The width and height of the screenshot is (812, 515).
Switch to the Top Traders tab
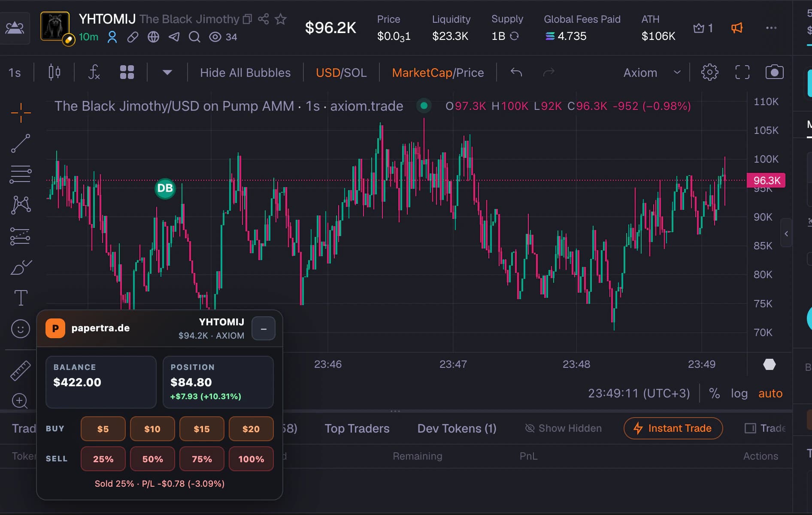(x=357, y=428)
